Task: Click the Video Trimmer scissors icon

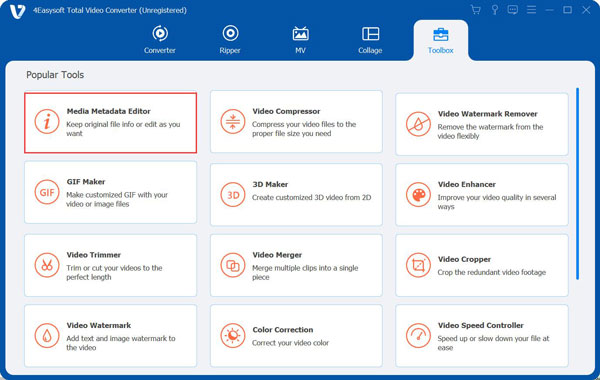Action: (x=47, y=265)
